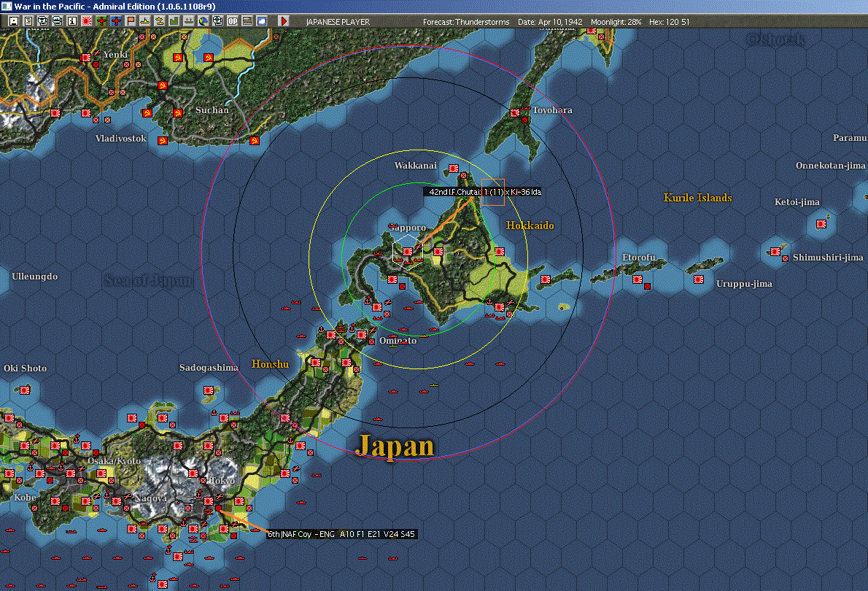
Task: Click the Ulleungdo map label
Action: tap(34, 276)
